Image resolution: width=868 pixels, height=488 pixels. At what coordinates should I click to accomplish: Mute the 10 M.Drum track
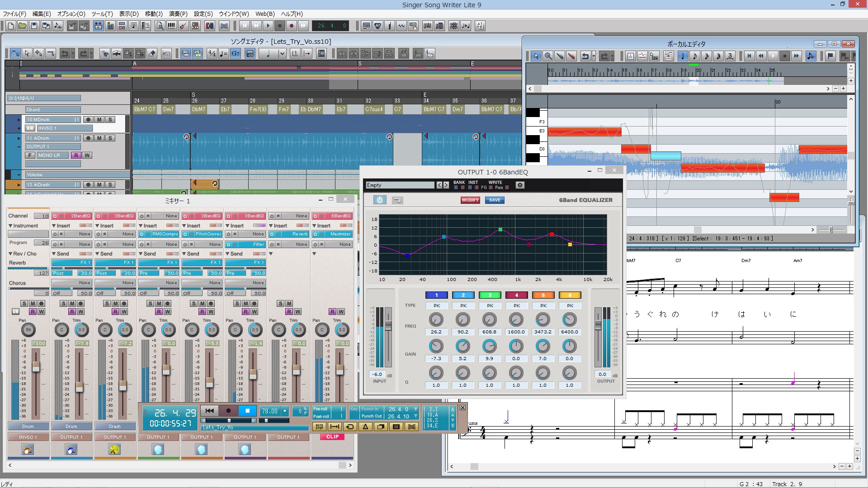pyautogui.click(x=99, y=120)
